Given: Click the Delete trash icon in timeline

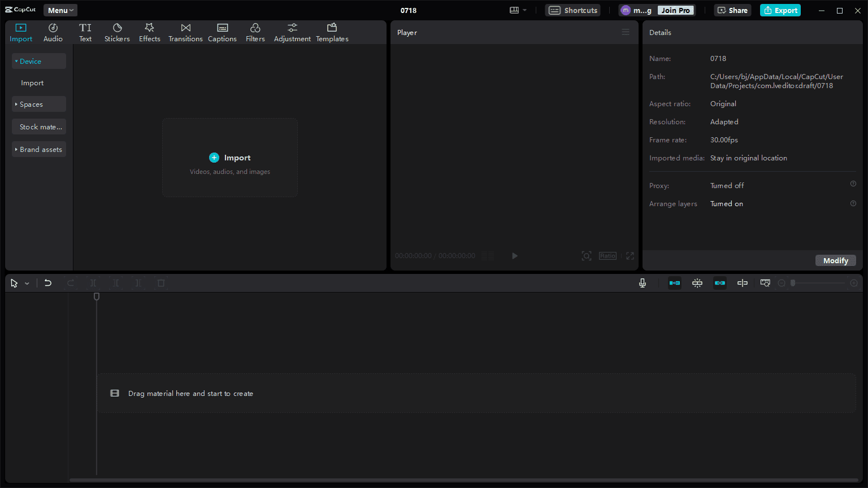Looking at the screenshot, I should click(x=161, y=283).
